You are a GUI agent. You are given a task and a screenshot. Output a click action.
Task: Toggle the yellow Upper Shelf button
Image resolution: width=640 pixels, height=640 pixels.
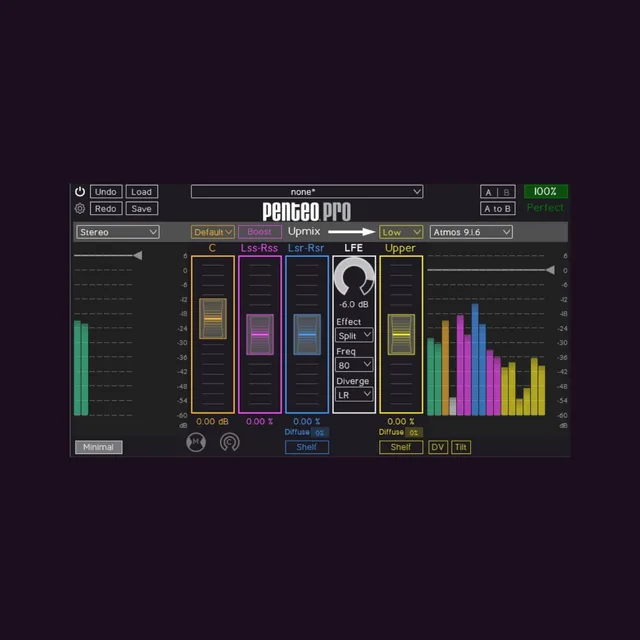[x=401, y=447]
